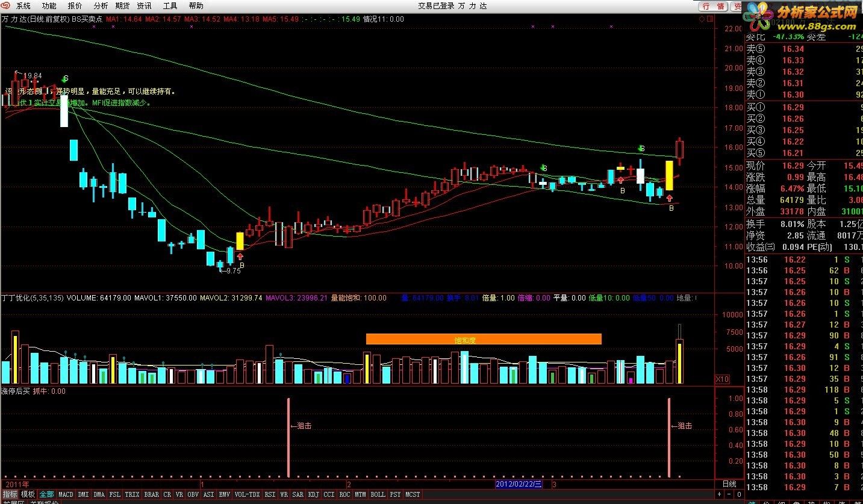The width and height of the screenshot is (863, 504).
Task: Select the OBV indicator tab
Action: pos(193,494)
